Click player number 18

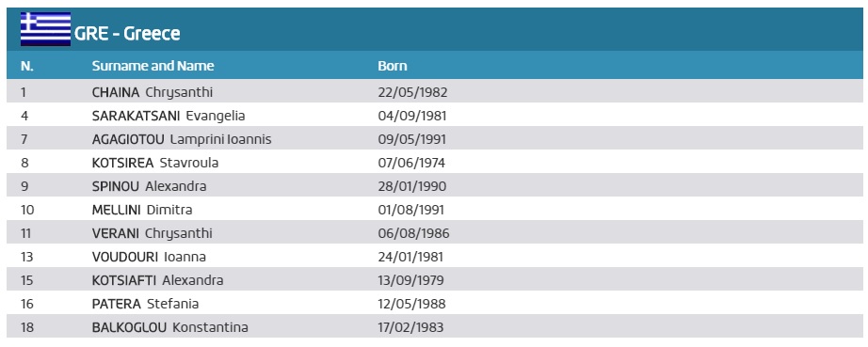coord(27,327)
